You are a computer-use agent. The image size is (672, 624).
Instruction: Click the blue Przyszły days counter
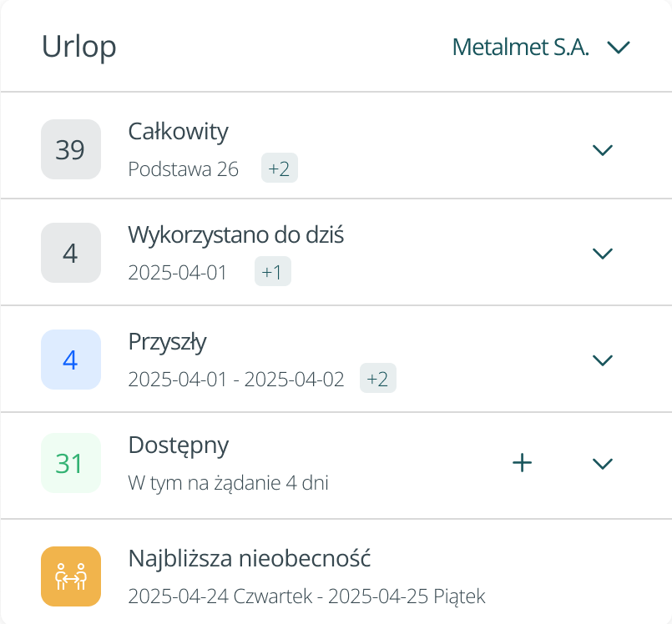coord(71,360)
